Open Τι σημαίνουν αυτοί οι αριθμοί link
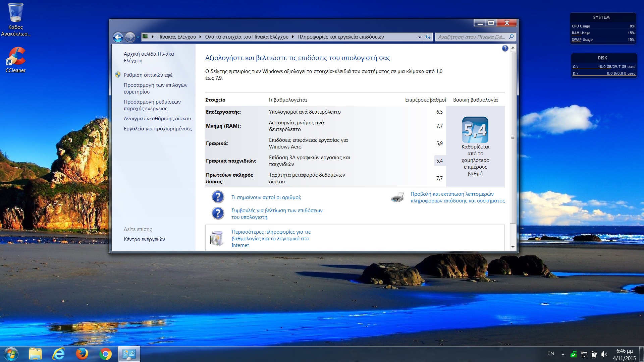The height and width of the screenshot is (362, 644). pos(266,197)
